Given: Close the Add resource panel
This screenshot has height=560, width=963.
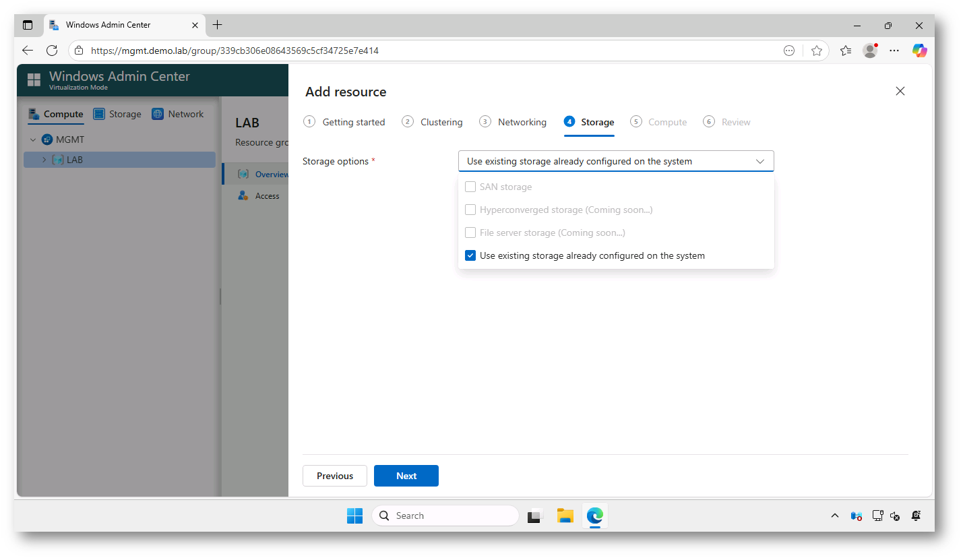Looking at the screenshot, I should tap(900, 91).
